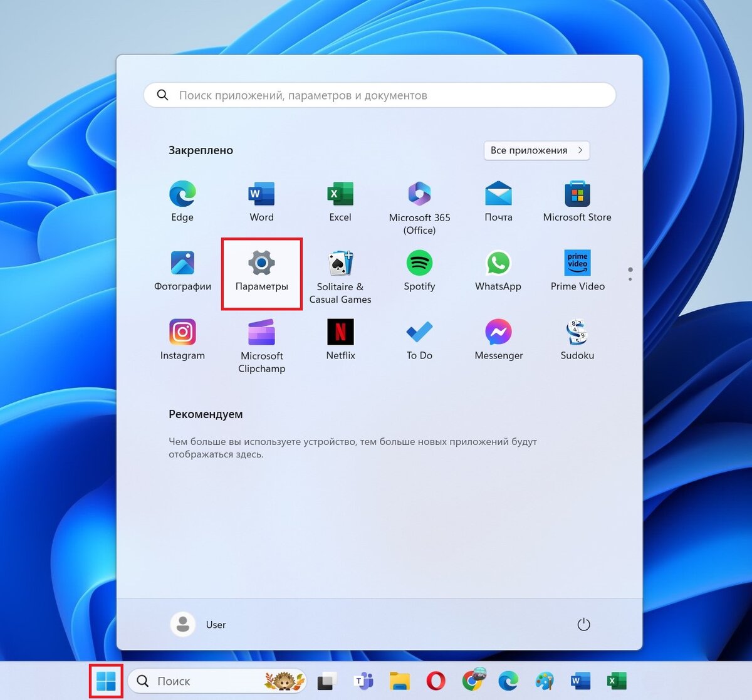Open Word from the taskbar
Viewport: 752px width, 700px height.
581,681
